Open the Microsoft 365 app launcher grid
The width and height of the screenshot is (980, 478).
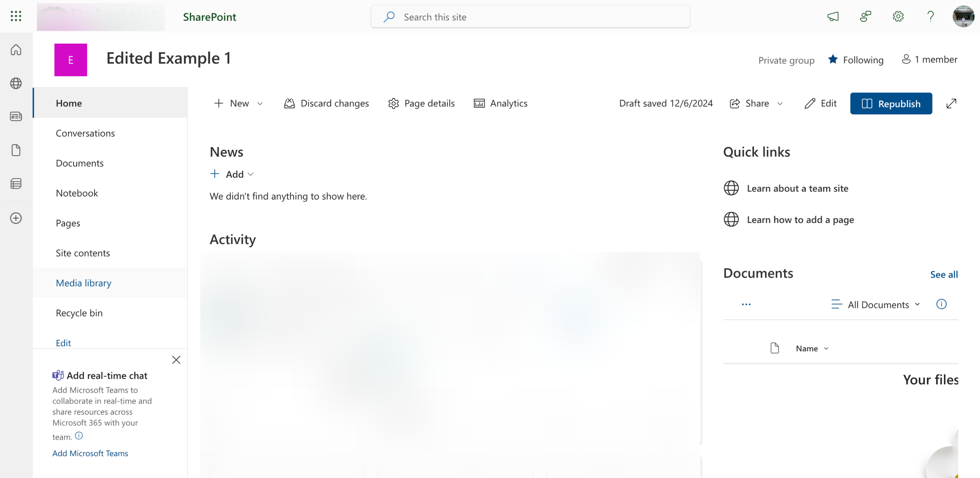(x=16, y=16)
